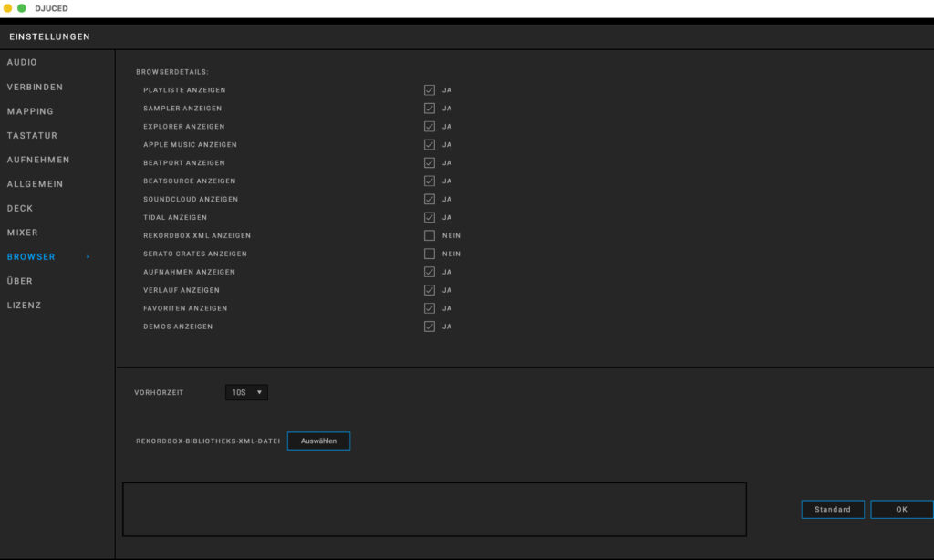934x560 pixels.
Task: Click the Playliste anzeigen label
Action: [184, 90]
